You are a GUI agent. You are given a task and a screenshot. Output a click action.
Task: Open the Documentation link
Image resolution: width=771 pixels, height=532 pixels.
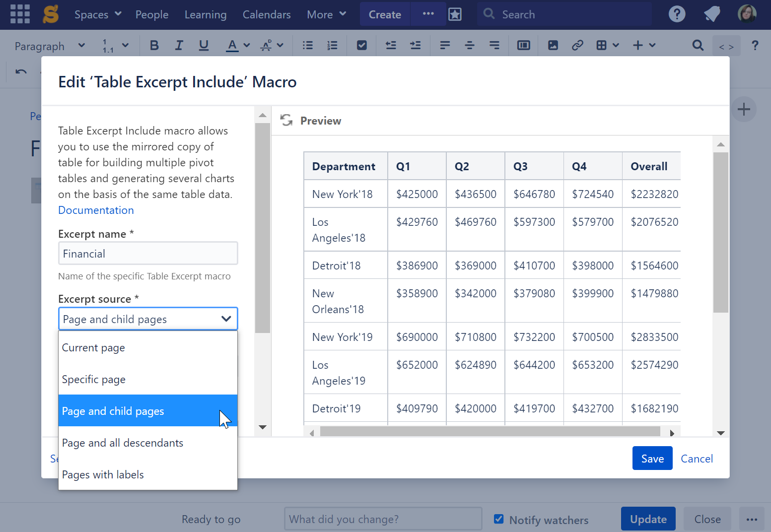[96, 210]
